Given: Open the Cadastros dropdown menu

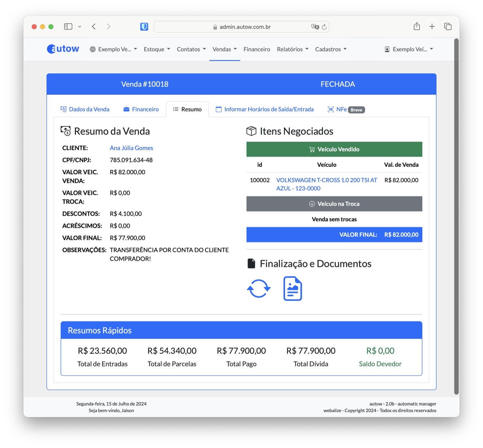Looking at the screenshot, I should (331, 49).
